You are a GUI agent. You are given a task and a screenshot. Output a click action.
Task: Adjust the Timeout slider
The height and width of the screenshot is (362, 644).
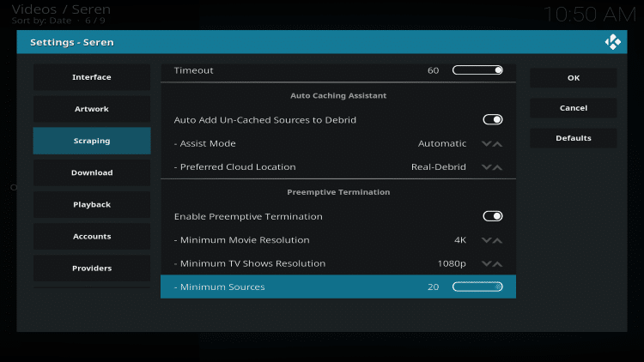point(477,70)
